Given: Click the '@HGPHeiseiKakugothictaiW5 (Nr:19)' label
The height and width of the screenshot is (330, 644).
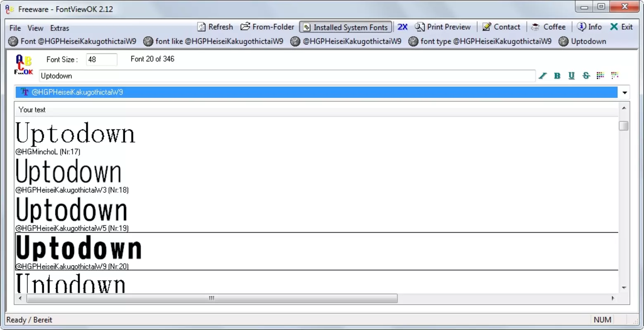Looking at the screenshot, I should (72, 228).
